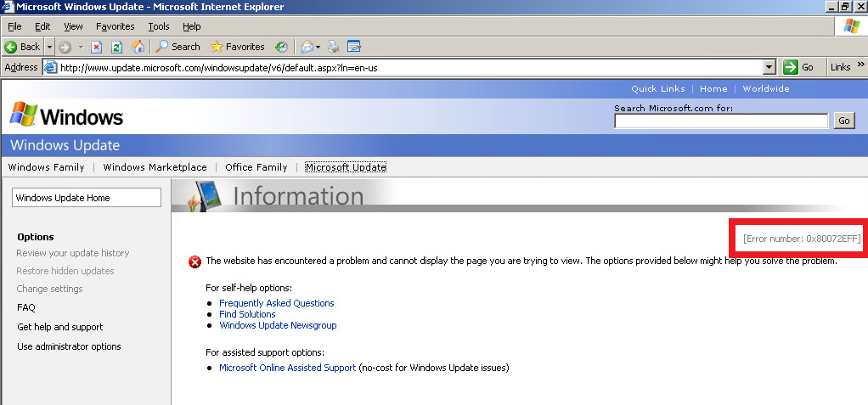
Task: Click Change settings in sidebar
Action: click(x=49, y=289)
